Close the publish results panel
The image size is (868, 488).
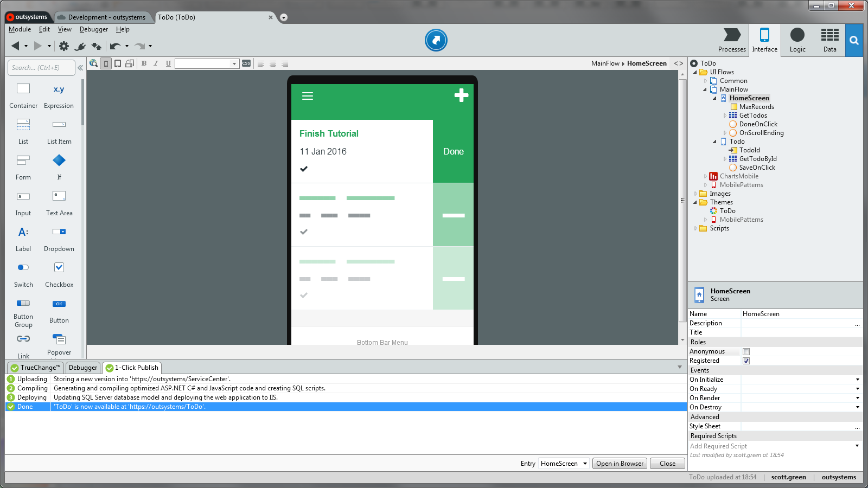click(x=667, y=463)
